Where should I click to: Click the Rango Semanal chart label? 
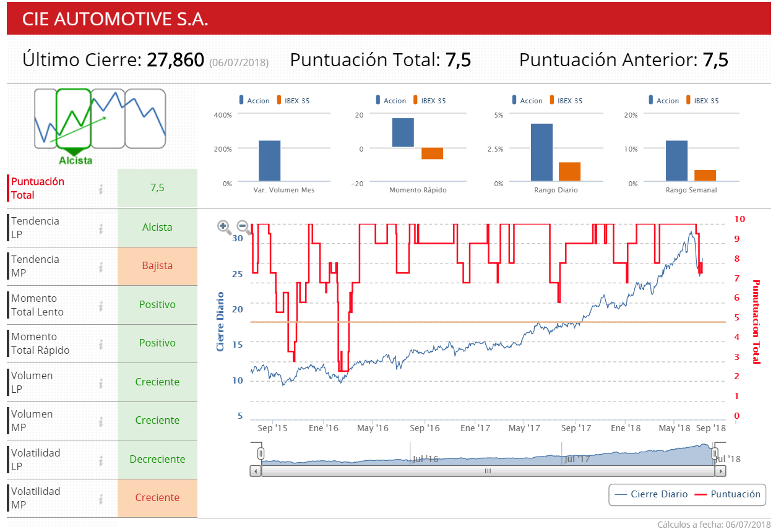[691, 190]
